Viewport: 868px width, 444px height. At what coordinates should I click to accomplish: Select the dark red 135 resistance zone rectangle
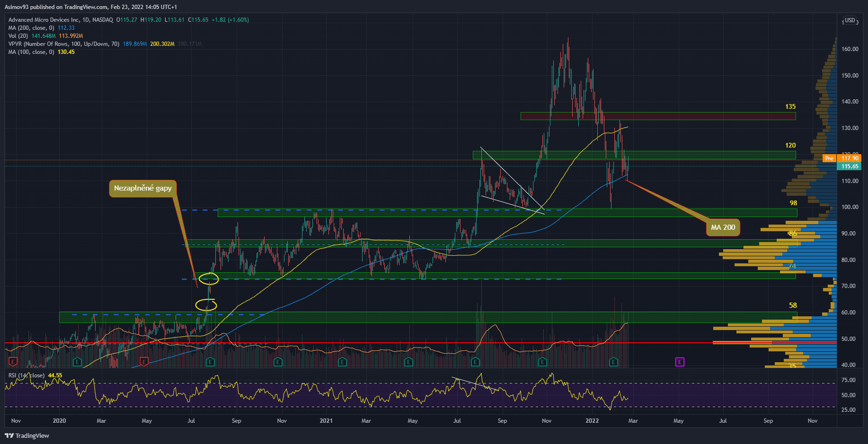pos(658,116)
